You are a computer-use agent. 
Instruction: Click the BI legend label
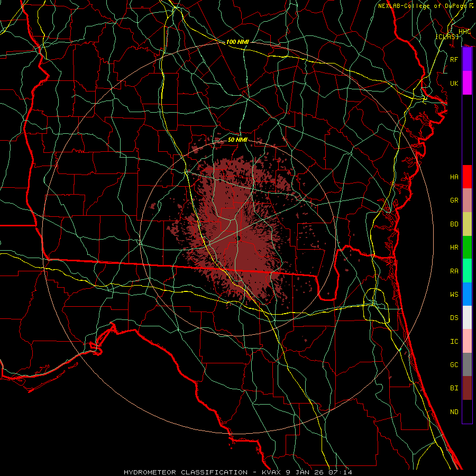tap(454, 388)
